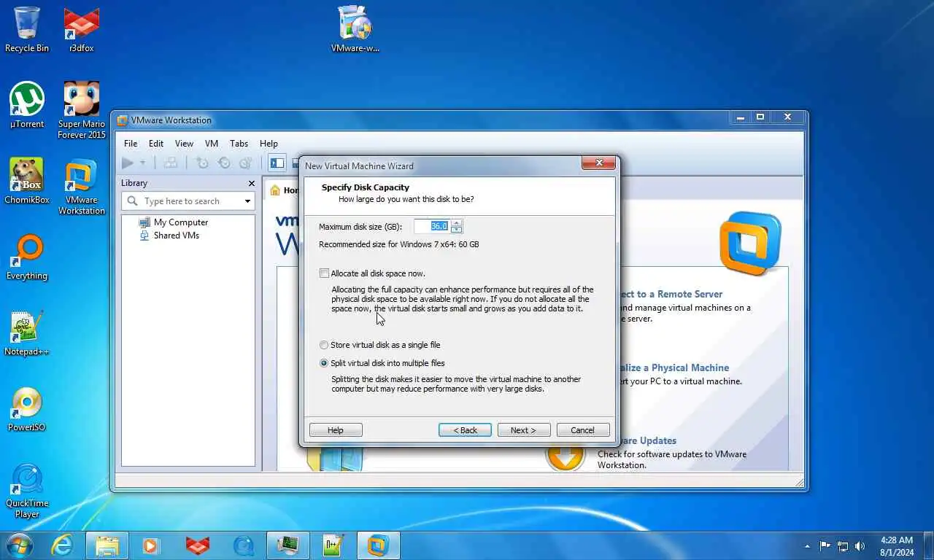The image size is (934, 560).
Task: Click the Power On play icon in VMware toolbar
Action: click(128, 163)
